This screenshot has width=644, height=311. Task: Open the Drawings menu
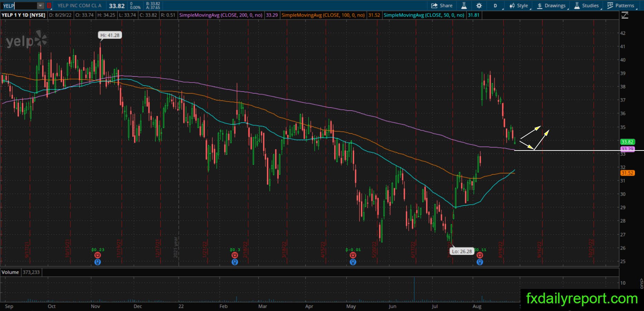(x=552, y=6)
